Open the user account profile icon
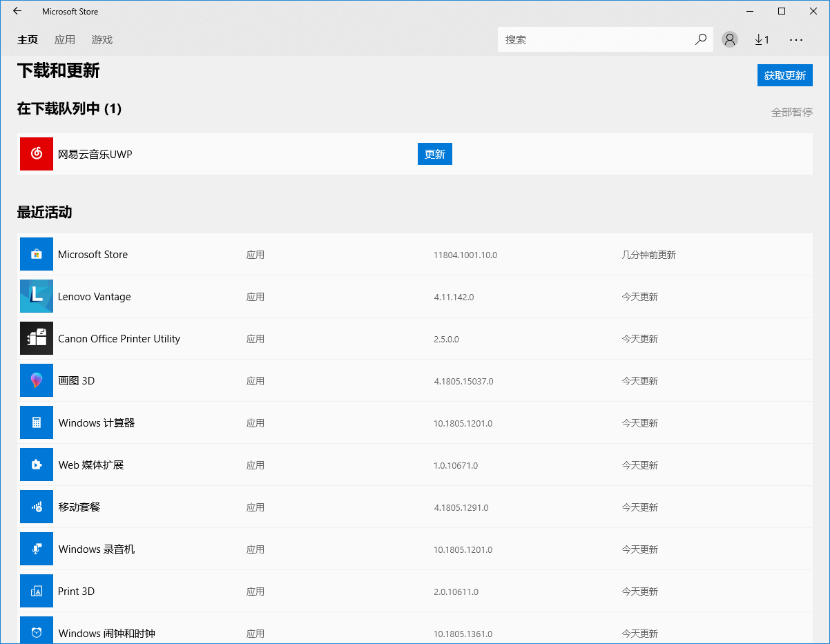830x644 pixels. coord(730,39)
